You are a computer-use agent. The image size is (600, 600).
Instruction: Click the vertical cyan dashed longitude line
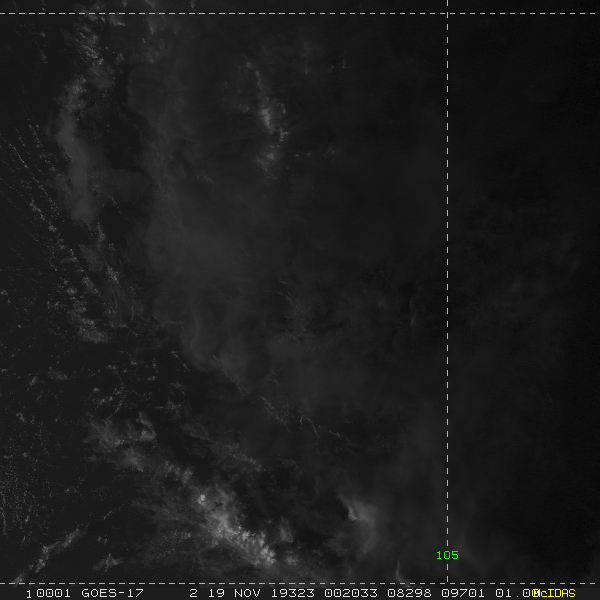[x=447, y=291]
